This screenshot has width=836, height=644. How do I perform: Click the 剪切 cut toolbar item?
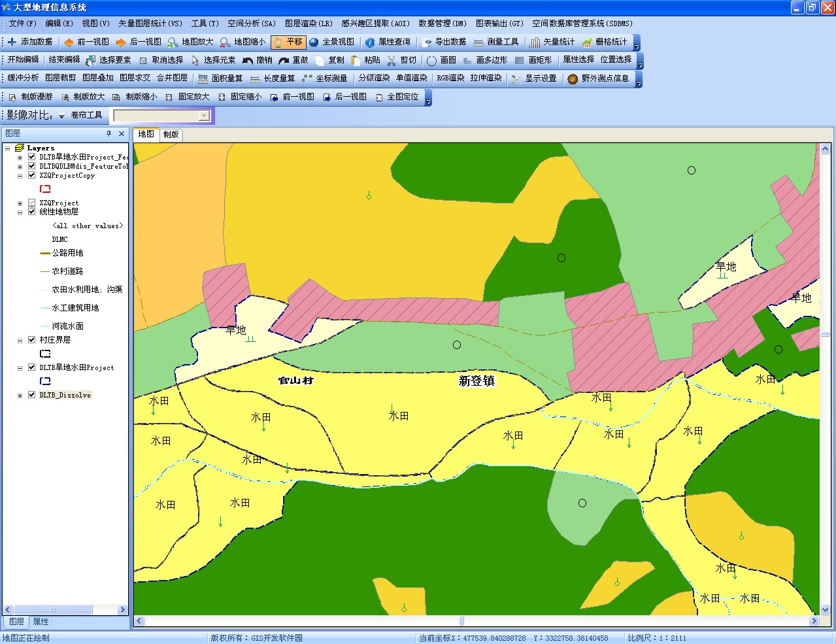[408, 59]
